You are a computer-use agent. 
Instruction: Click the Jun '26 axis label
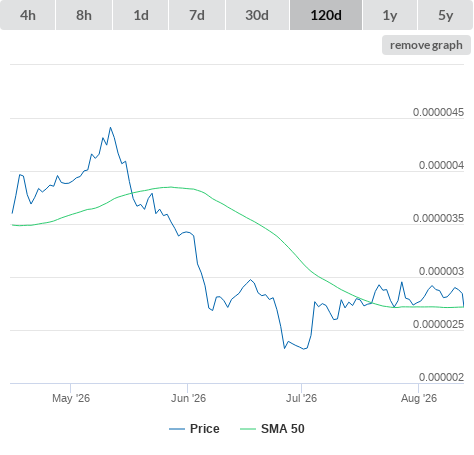pyautogui.click(x=188, y=398)
